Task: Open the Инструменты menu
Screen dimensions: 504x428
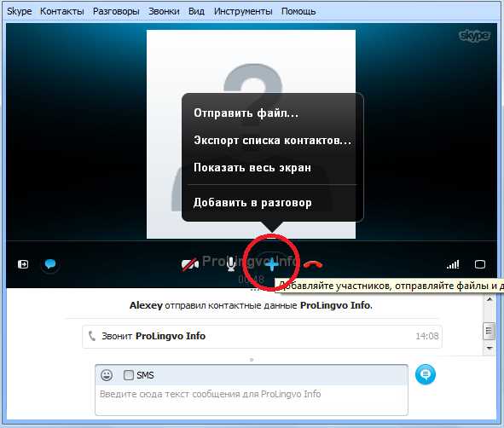Action: [243, 11]
